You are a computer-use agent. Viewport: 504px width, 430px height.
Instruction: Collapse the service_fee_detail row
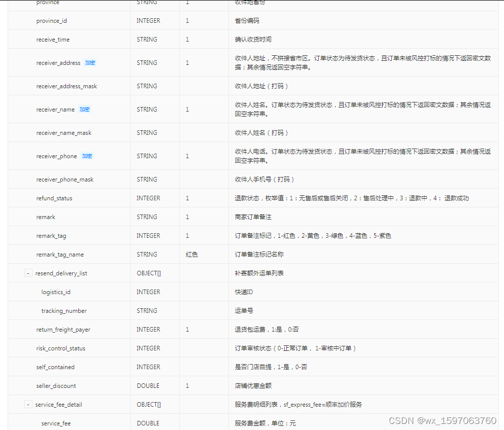pos(28,405)
